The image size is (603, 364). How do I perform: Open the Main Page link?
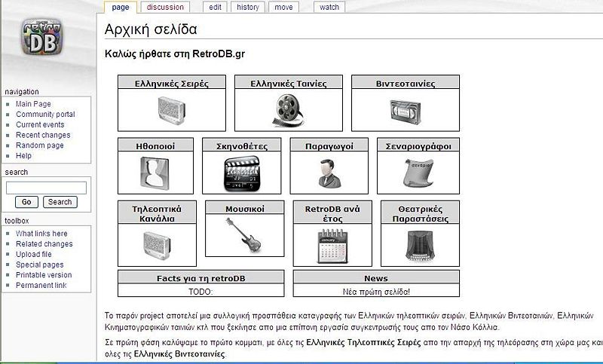click(x=33, y=104)
